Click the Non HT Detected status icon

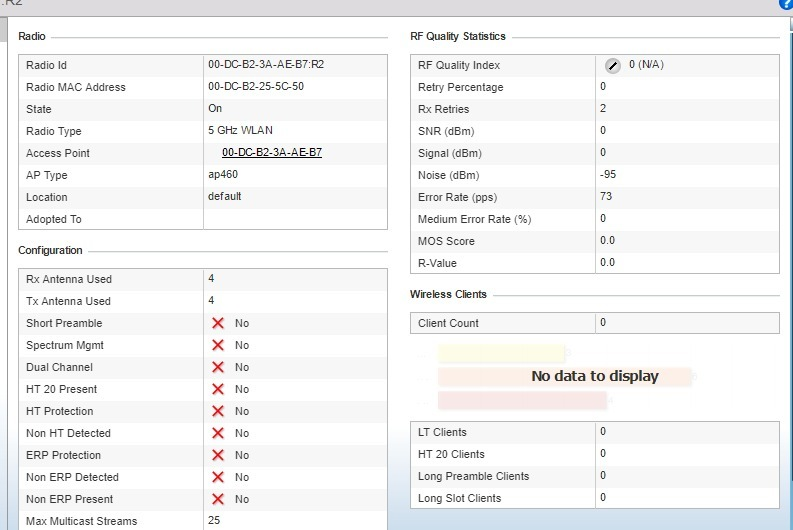[x=218, y=433]
